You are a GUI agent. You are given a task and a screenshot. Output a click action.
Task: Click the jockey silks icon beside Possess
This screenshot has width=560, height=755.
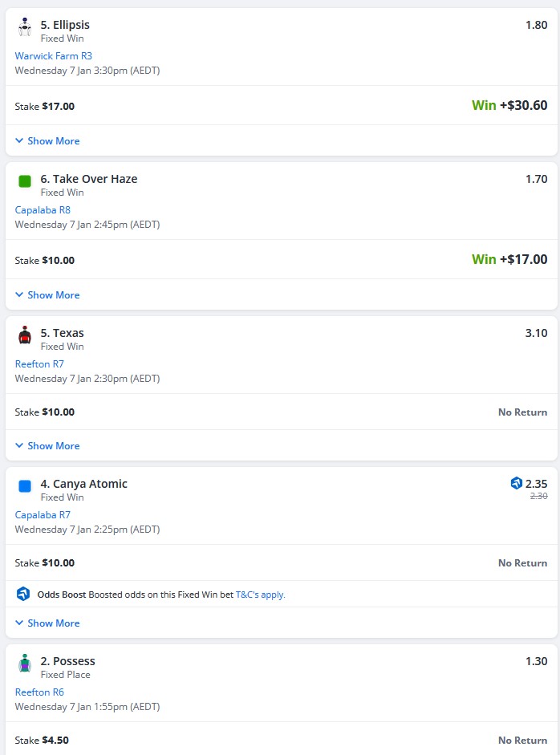[25, 664]
